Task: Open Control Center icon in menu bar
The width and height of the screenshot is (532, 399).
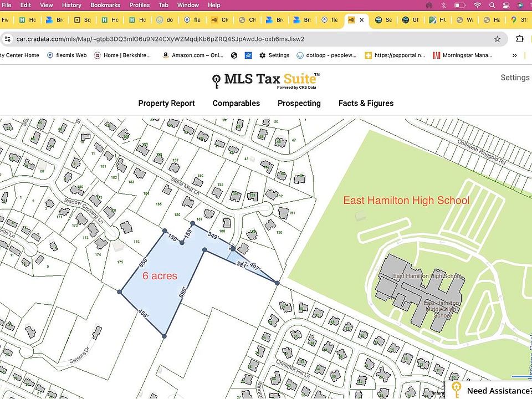Action: pos(506,5)
